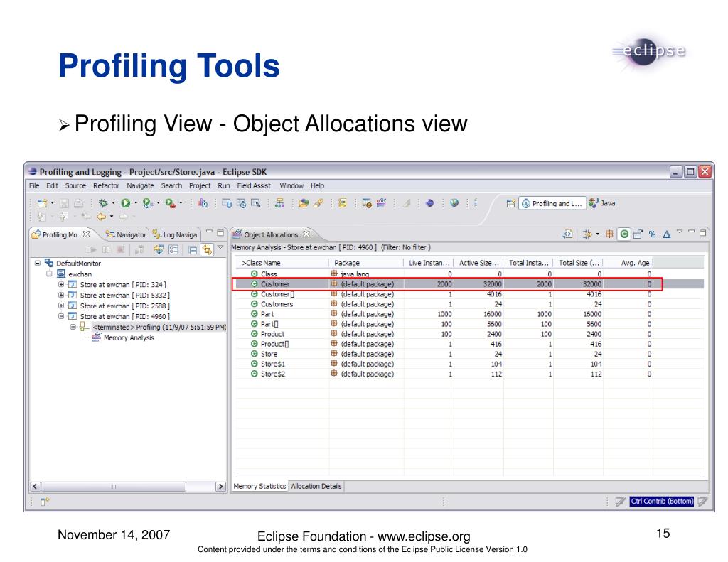Click the green Run launch icon
The image size is (728, 562).
[x=126, y=203]
